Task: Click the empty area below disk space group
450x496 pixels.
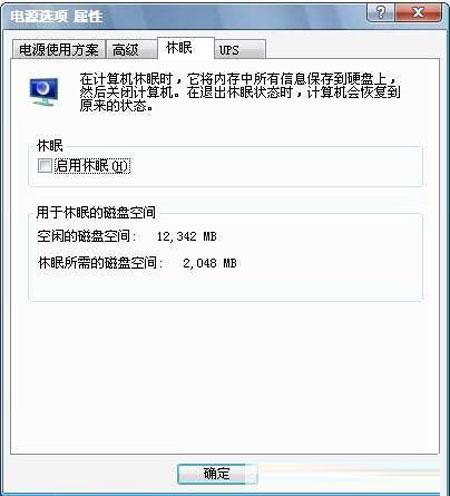Action: coord(225,377)
